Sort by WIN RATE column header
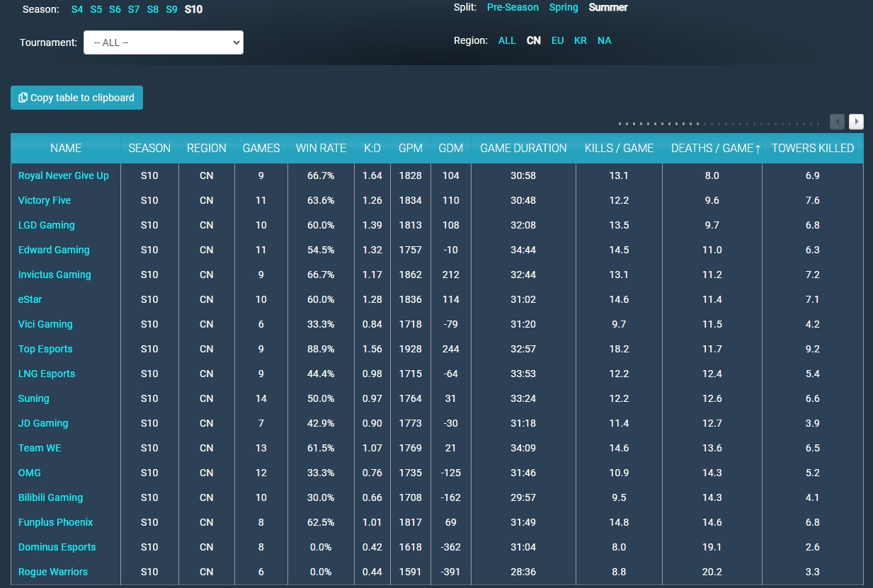Screen dimensions: 873x588 click(321, 148)
